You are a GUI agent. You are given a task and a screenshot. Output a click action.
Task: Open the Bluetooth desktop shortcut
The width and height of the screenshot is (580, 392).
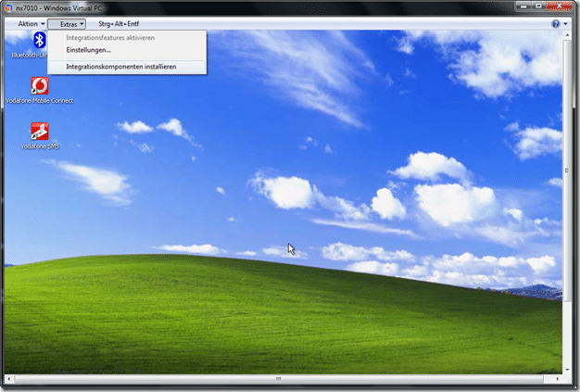(39, 40)
